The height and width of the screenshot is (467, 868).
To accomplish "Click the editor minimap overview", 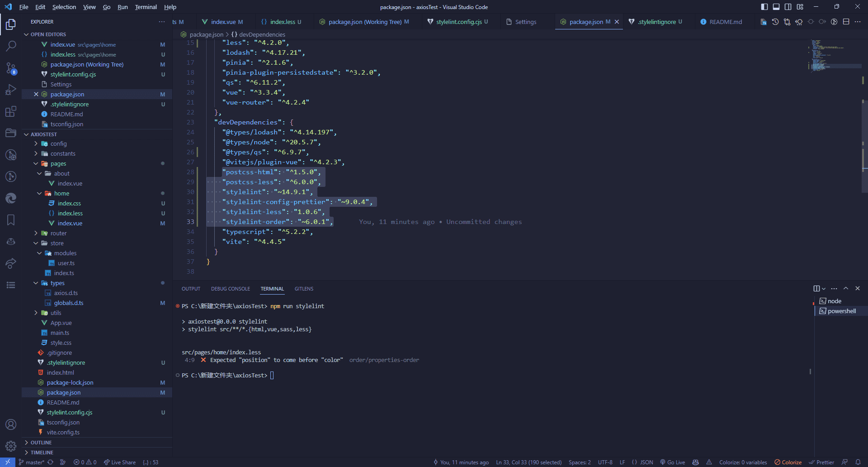I will (x=834, y=57).
